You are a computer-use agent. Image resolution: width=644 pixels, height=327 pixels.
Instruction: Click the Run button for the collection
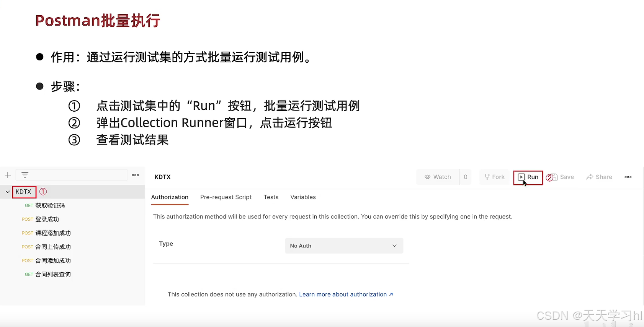pyautogui.click(x=528, y=177)
